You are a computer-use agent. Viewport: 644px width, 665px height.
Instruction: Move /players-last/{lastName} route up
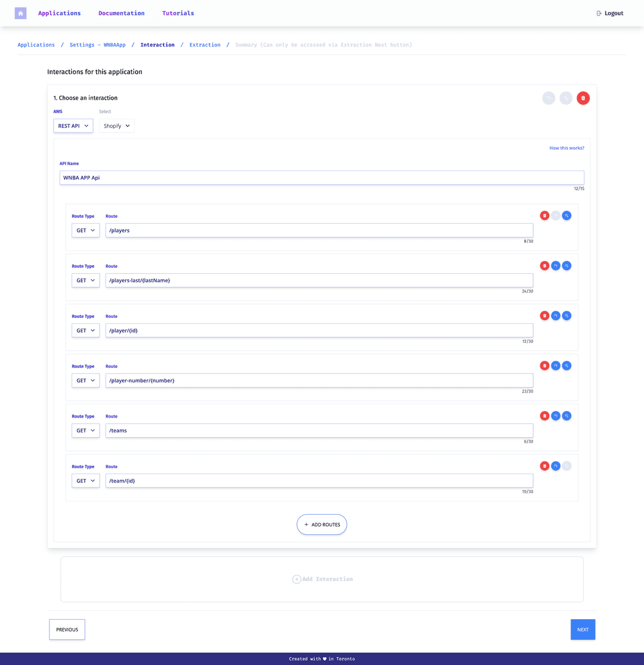tap(556, 266)
